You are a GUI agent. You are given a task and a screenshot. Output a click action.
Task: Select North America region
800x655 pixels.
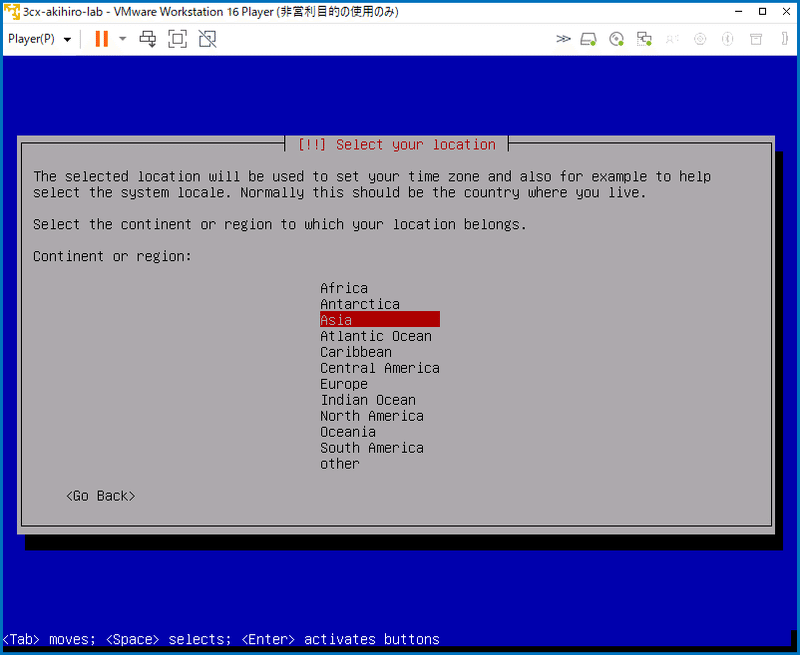coord(372,416)
